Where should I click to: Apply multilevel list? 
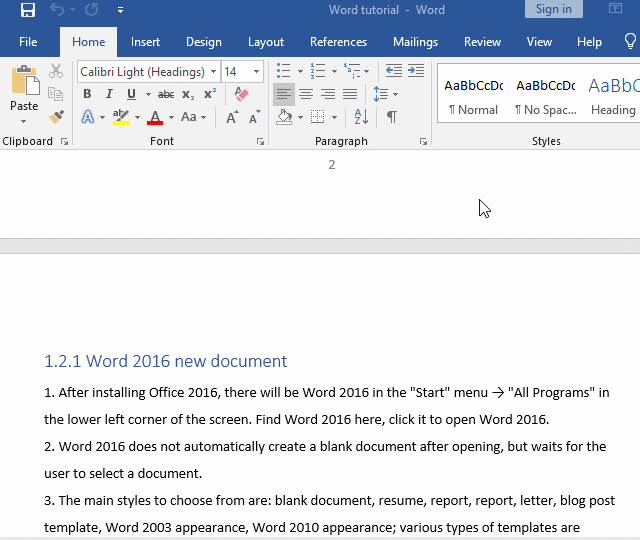click(x=352, y=71)
